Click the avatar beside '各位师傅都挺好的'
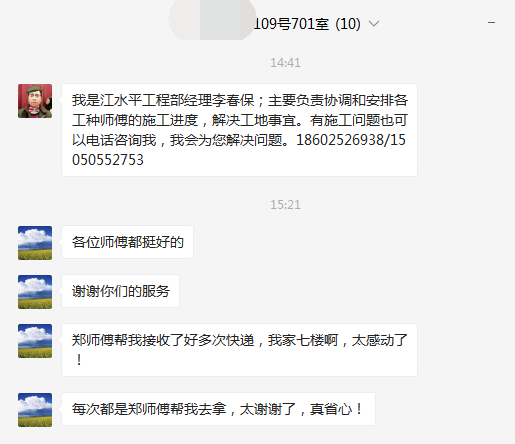515x444 pixels. [x=35, y=243]
